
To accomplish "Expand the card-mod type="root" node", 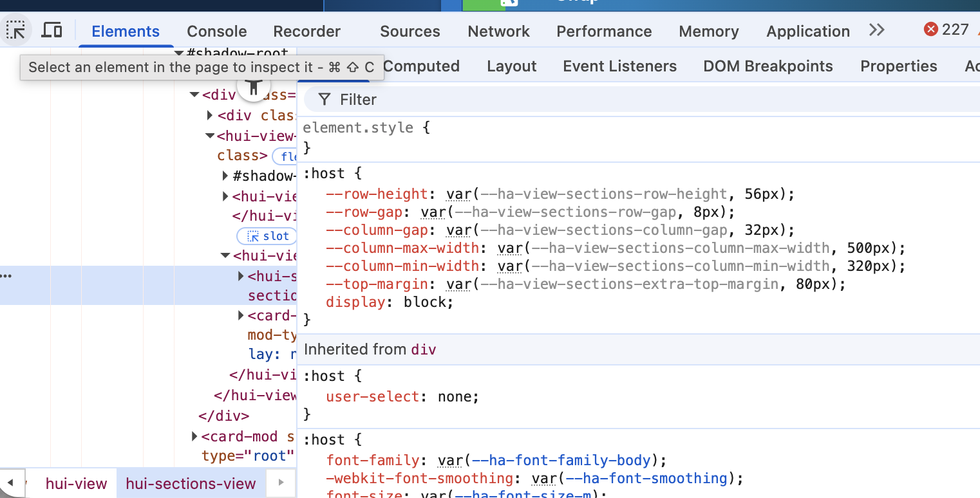I will pyautogui.click(x=194, y=437).
